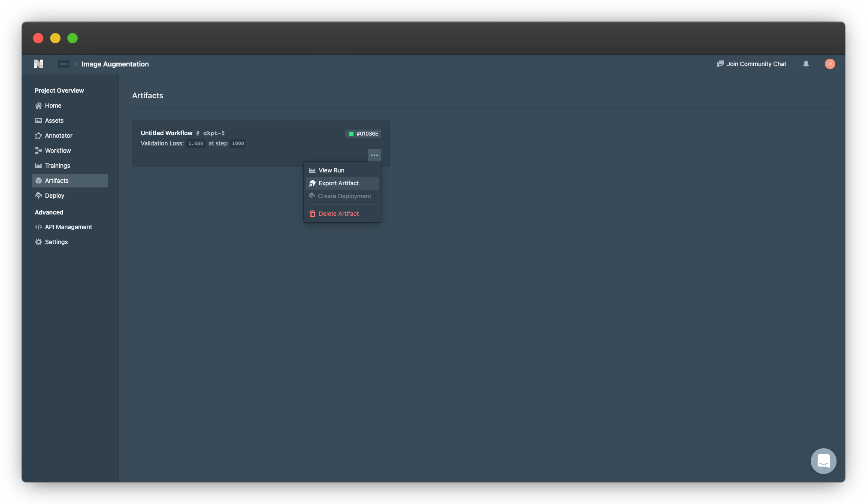
Task: Click the step value 1000
Action: click(x=238, y=144)
